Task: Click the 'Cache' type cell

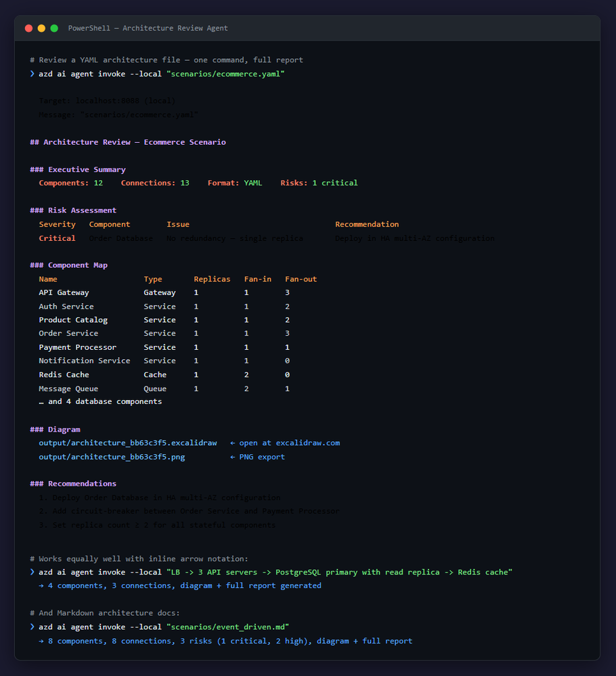Action: [155, 375]
